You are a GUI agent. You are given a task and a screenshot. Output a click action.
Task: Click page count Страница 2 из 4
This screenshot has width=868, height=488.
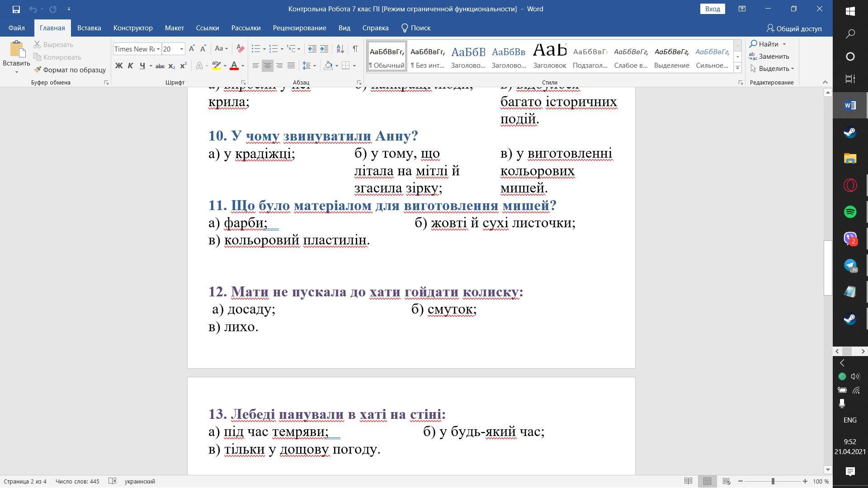coord(25,481)
